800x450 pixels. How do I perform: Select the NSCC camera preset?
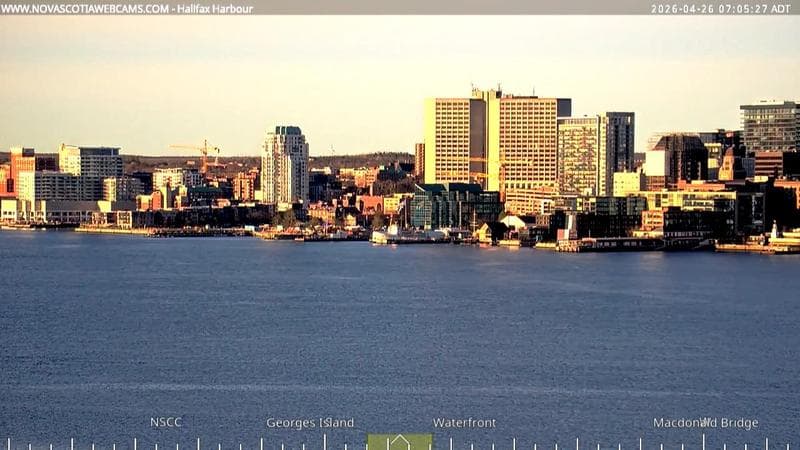tap(166, 422)
